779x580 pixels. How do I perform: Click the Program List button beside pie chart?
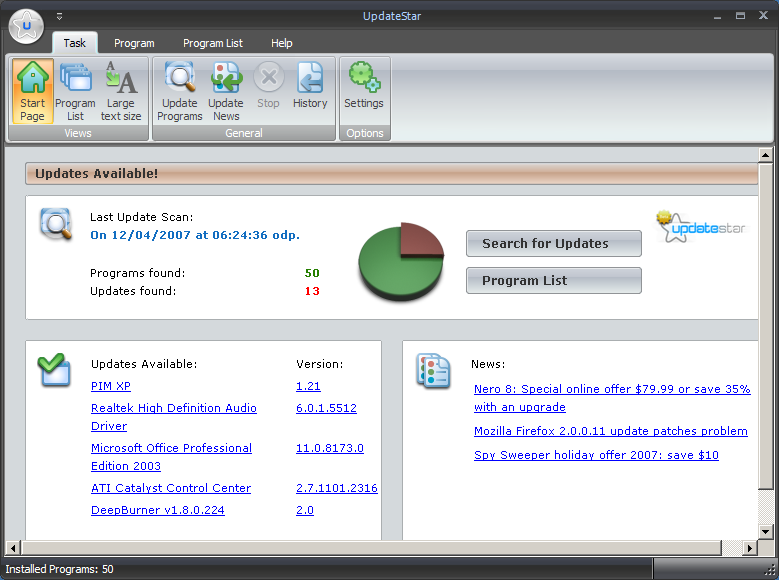(553, 280)
